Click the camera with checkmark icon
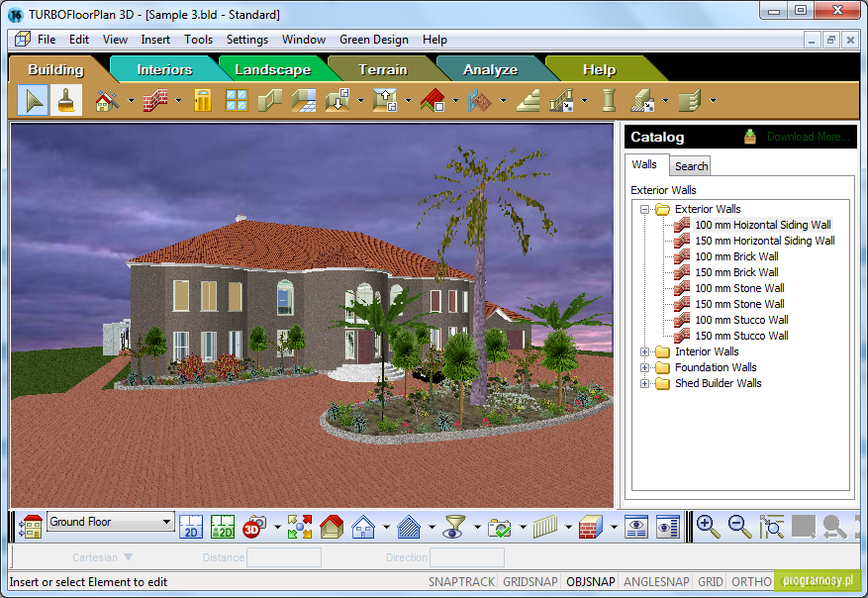Image resolution: width=868 pixels, height=598 pixels. tap(500, 526)
